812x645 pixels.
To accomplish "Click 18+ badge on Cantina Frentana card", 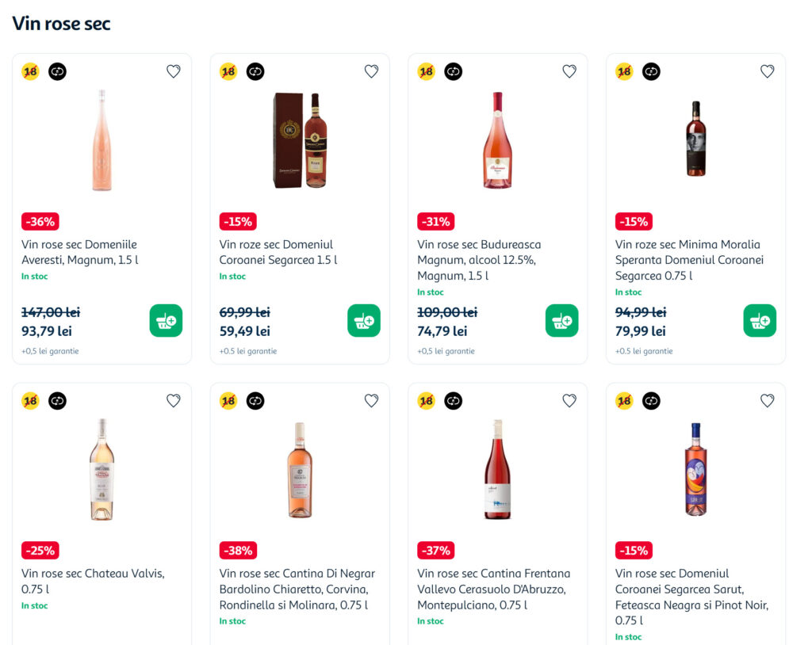I will [x=426, y=401].
